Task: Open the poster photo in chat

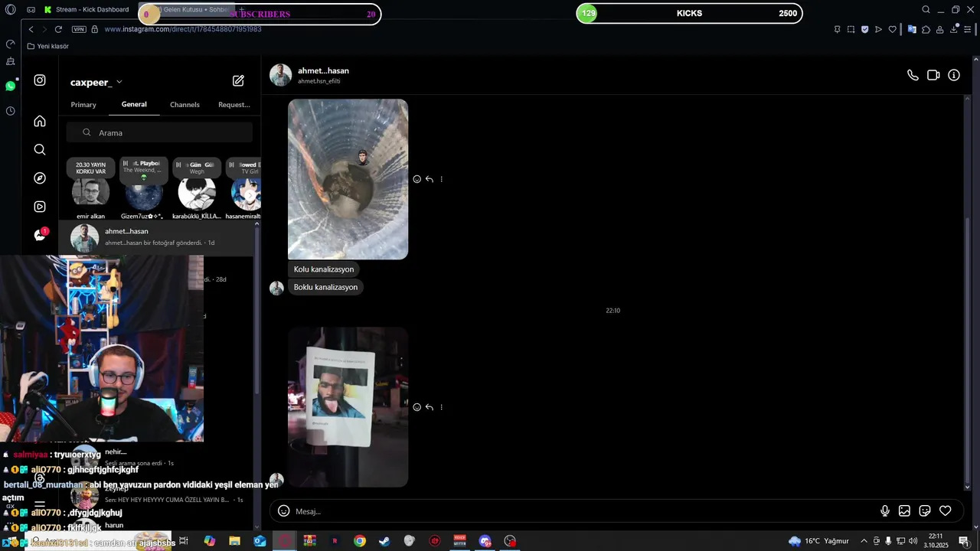Action: coord(348,407)
